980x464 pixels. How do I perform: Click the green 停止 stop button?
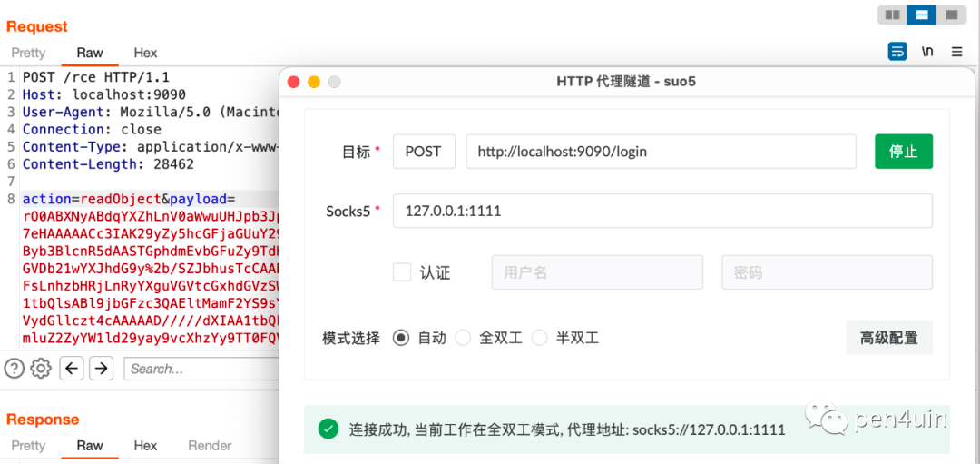(903, 152)
